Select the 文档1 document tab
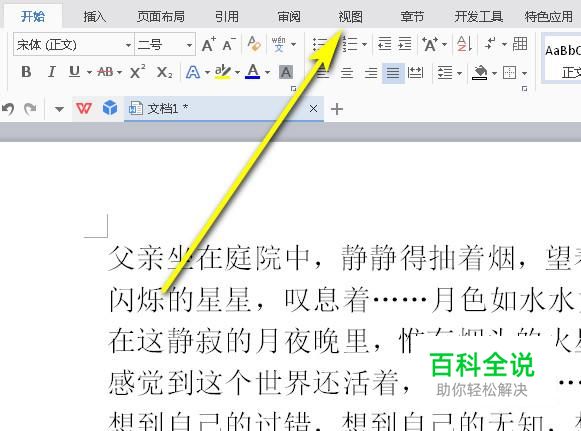This screenshot has width=581, height=431. (x=223, y=109)
